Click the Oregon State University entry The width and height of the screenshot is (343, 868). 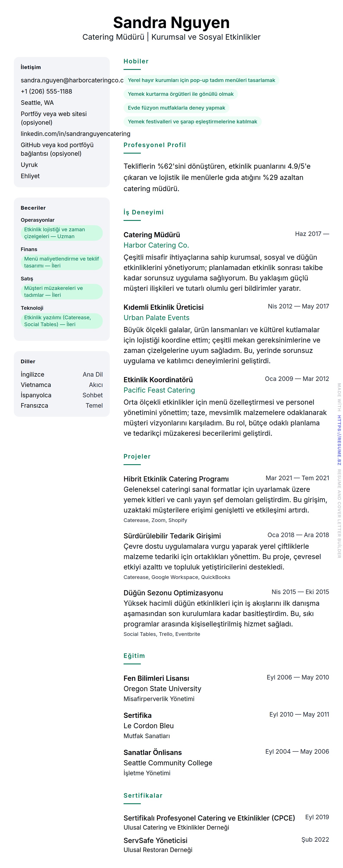[162, 689]
